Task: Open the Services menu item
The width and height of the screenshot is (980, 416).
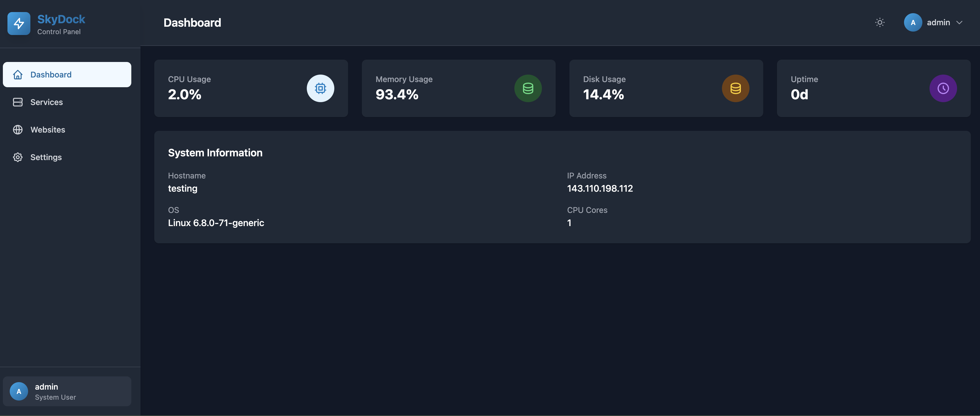Action: [46, 102]
